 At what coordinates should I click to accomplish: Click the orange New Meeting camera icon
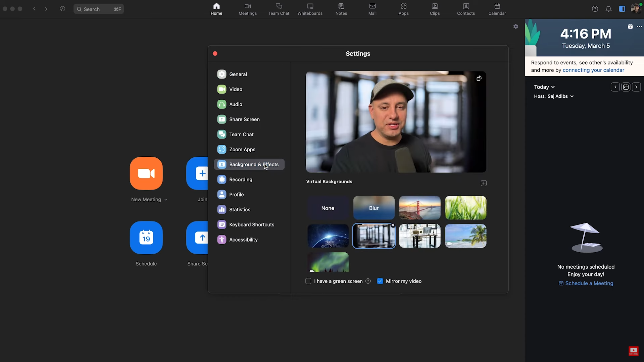(146, 173)
